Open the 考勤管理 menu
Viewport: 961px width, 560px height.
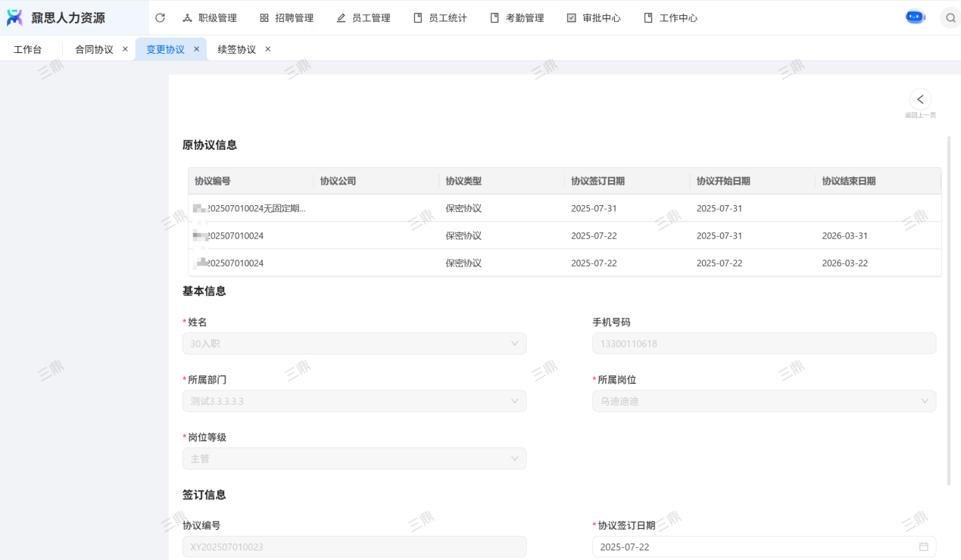pyautogui.click(x=516, y=17)
